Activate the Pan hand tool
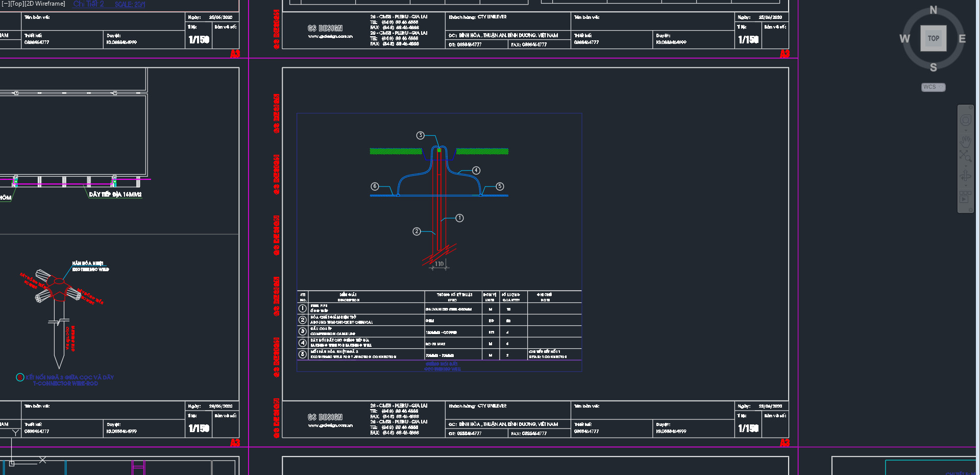Image resolution: width=980 pixels, height=475 pixels. (x=965, y=141)
